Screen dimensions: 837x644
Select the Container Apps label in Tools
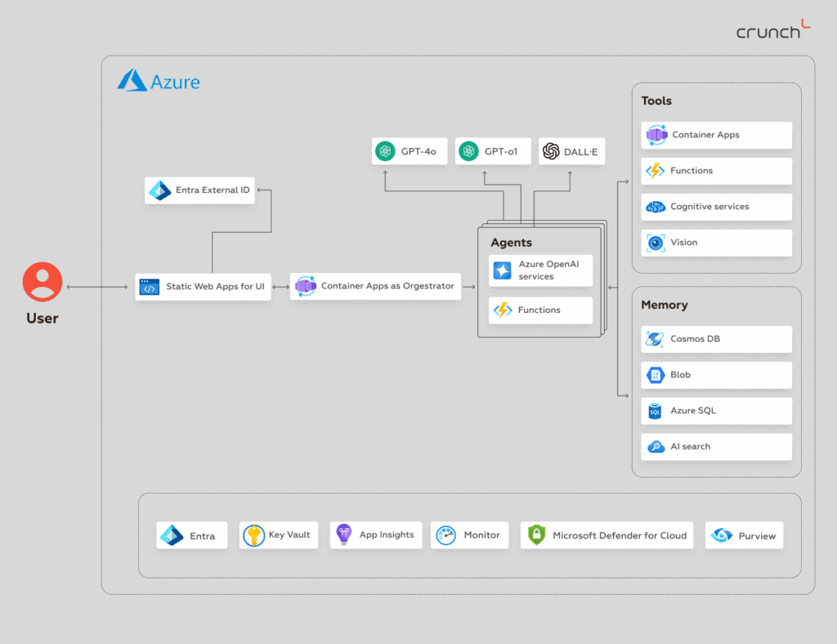705,135
